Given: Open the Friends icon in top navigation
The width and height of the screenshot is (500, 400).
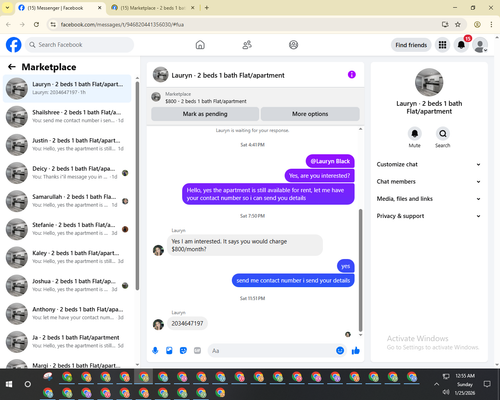Looking at the screenshot, I should tap(247, 45).
